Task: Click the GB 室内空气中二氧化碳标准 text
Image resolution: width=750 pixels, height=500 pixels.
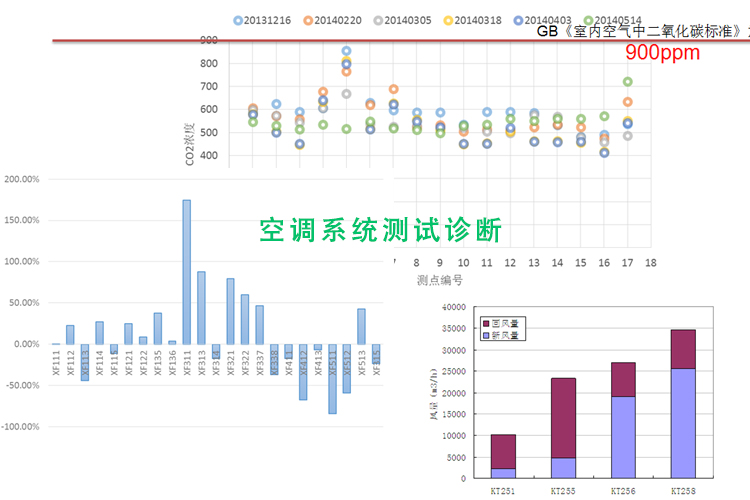Action: point(640,32)
